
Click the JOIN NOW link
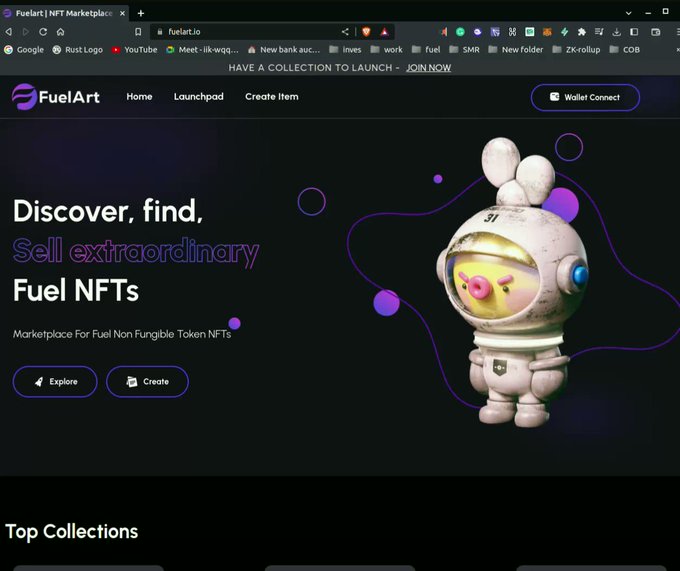point(428,68)
